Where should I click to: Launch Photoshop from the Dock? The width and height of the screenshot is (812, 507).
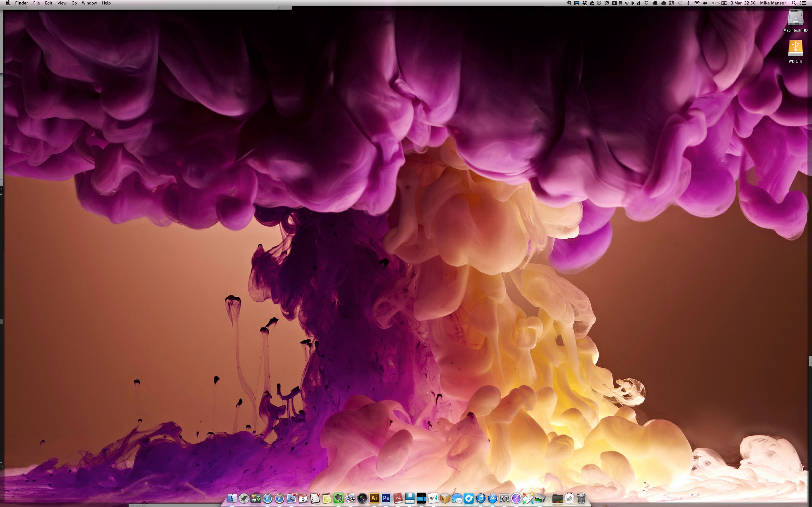coord(386,498)
